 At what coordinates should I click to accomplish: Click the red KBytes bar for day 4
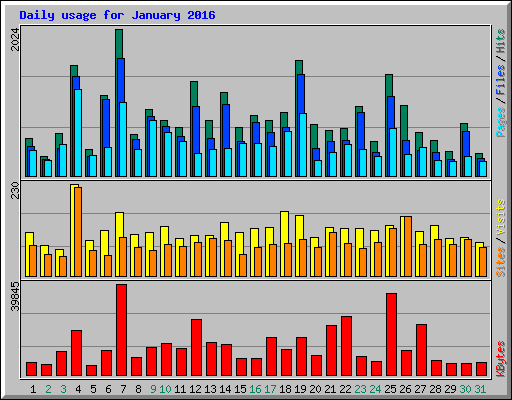pos(77,353)
